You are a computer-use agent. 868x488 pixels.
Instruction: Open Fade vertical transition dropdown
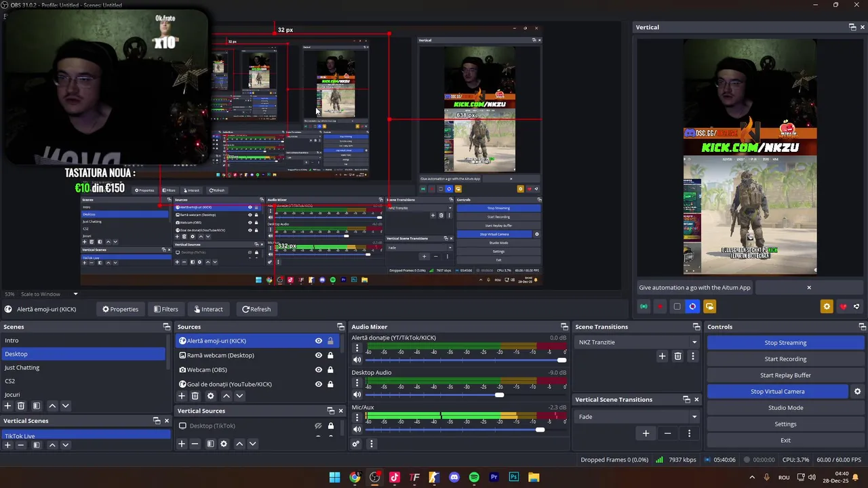(636, 417)
